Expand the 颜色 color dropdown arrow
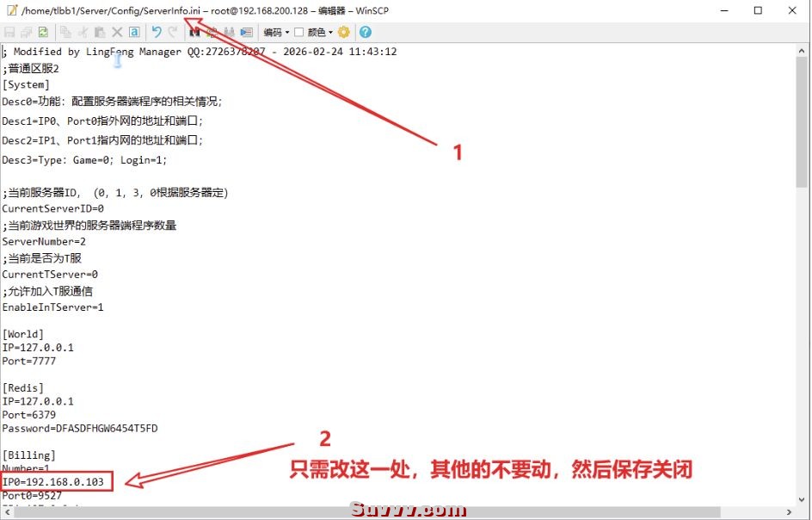Image resolution: width=812 pixels, height=520 pixels. (330, 32)
